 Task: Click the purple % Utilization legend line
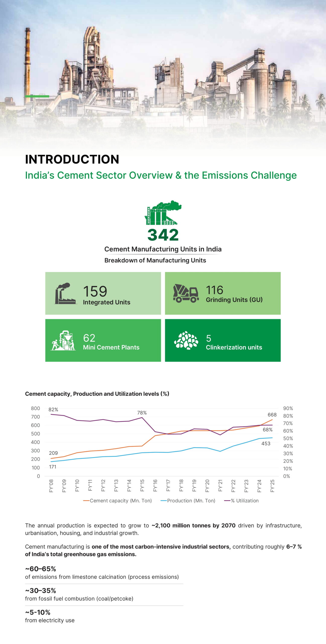click(x=227, y=501)
